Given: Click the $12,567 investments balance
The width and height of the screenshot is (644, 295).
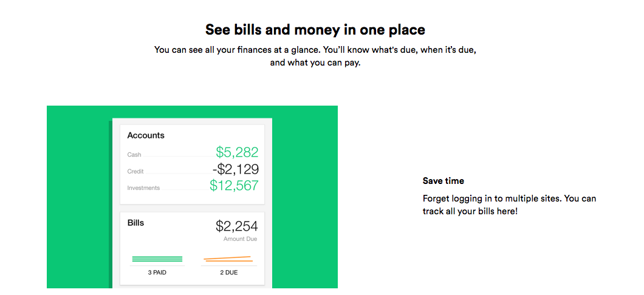Looking at the screenshot, I should tap(234, 186).
